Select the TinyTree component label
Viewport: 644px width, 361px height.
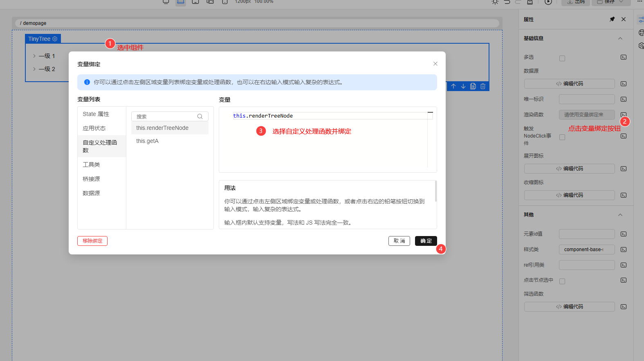coord(39,39)
